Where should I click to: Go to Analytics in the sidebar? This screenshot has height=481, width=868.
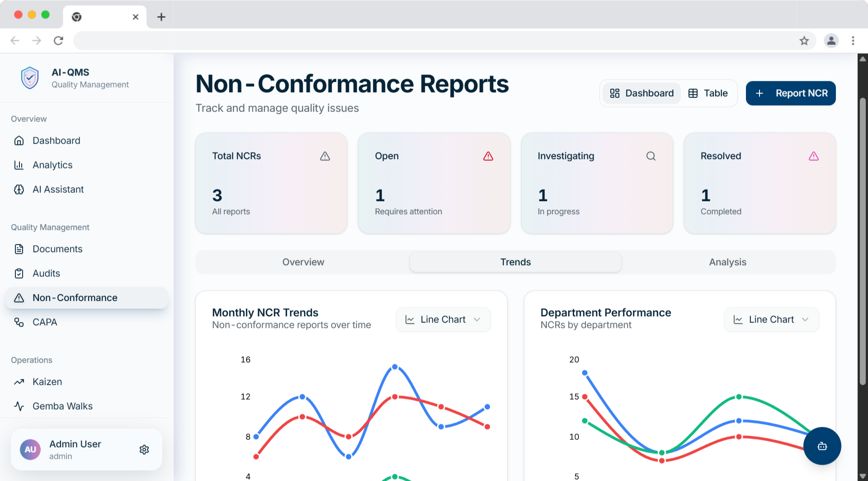[86, 165]
